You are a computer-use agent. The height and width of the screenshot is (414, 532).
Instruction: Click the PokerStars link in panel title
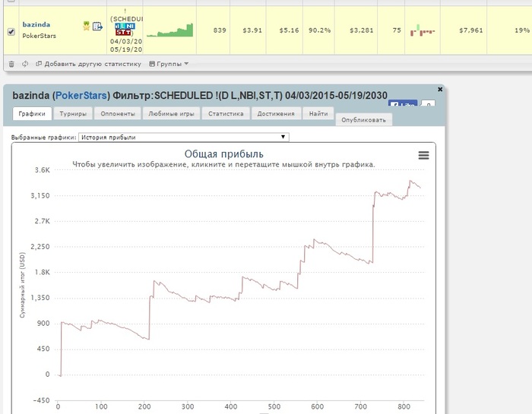[x=81, y=96]
